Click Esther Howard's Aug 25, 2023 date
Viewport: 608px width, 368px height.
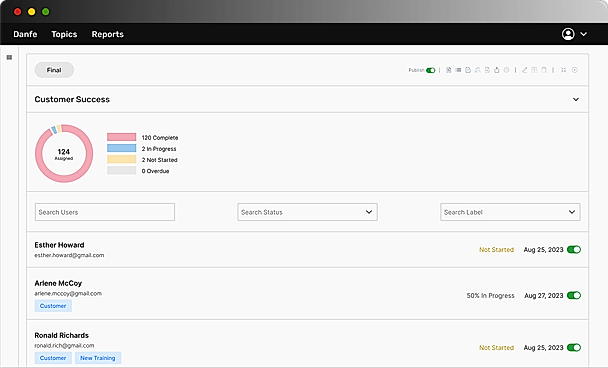[x=544, y=250]
